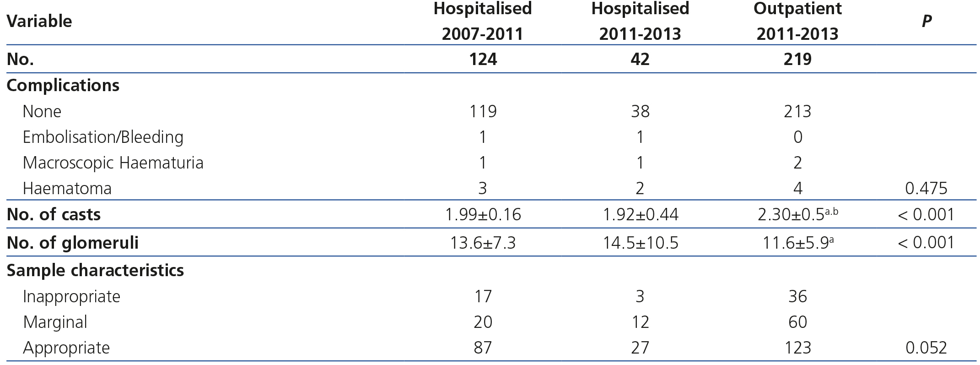Image resolution: width=980 pixels, height=365 pixels.
Task: Select the 219 outpatient count cell
Action: (797, 59)
